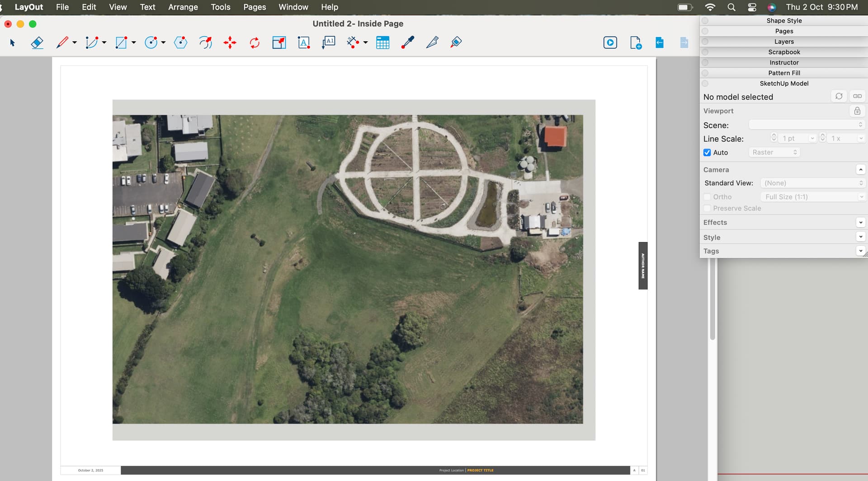The image size is (868, 481).
Task: Open the Window menu
Action: (x=293, y=7)
